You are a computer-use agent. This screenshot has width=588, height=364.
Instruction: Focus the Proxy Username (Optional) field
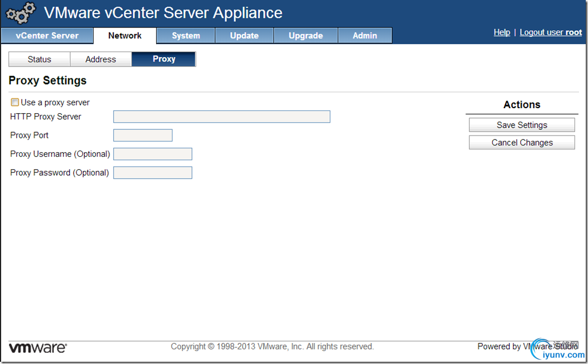[x=153, y=154]
